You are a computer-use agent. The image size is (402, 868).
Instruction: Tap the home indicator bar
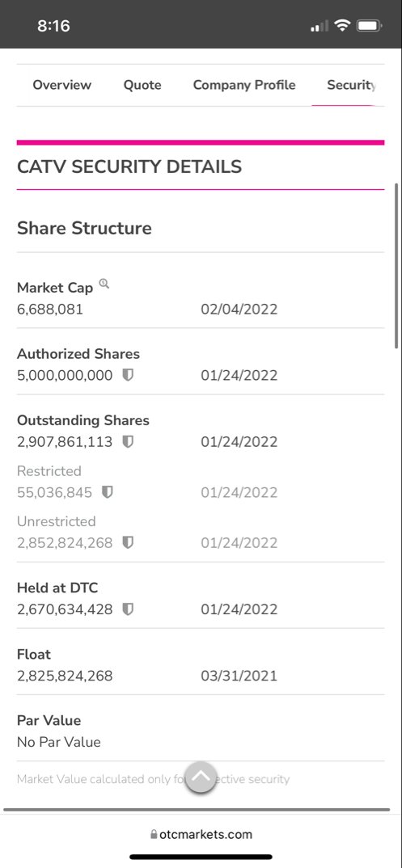tap(201, 857)
